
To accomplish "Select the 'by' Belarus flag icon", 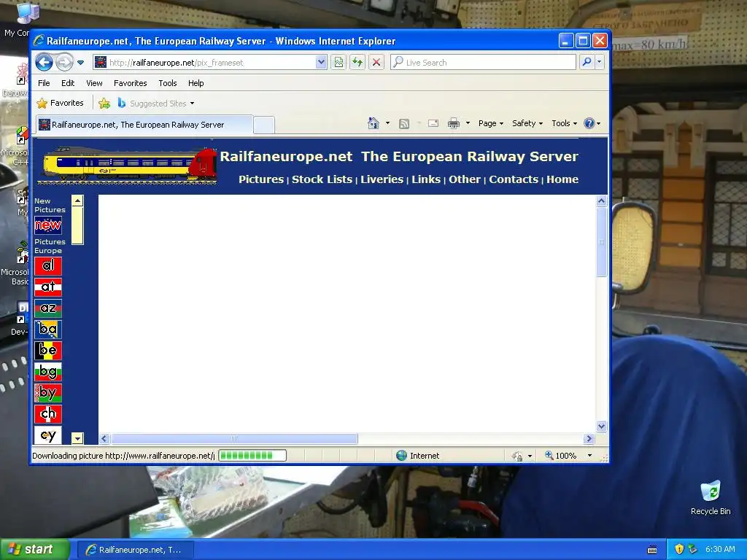I will click(x=48, y=393).
